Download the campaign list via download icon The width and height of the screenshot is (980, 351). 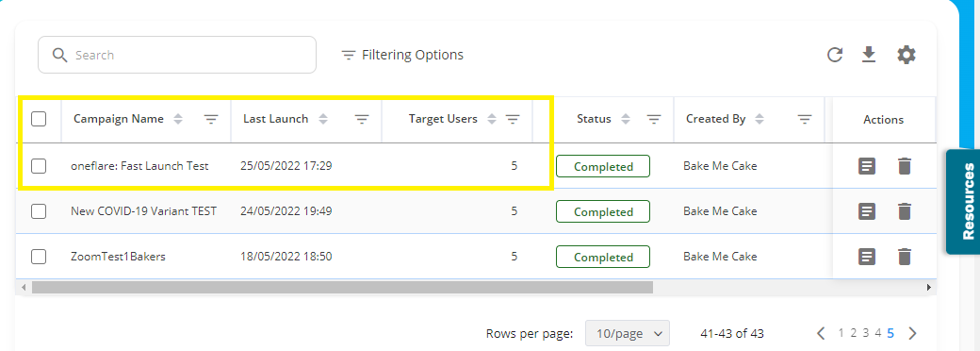869,55
